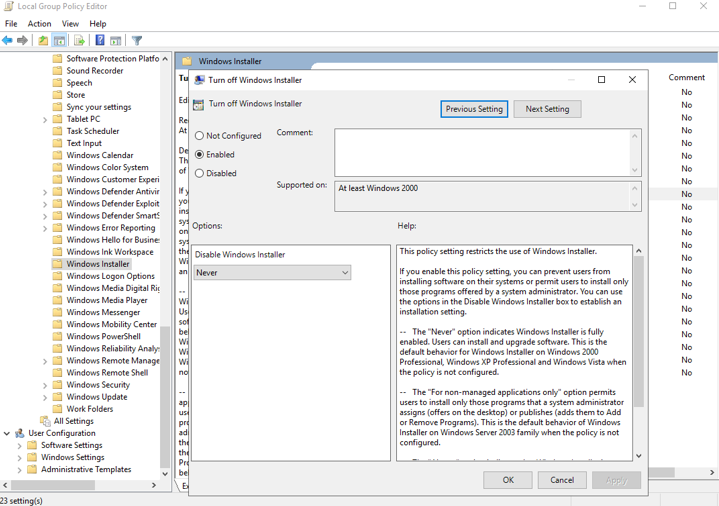Viewport: 719px width, 506px height.
Task: Select Windows Remote Shell tree item
Action: pos(107,373)
